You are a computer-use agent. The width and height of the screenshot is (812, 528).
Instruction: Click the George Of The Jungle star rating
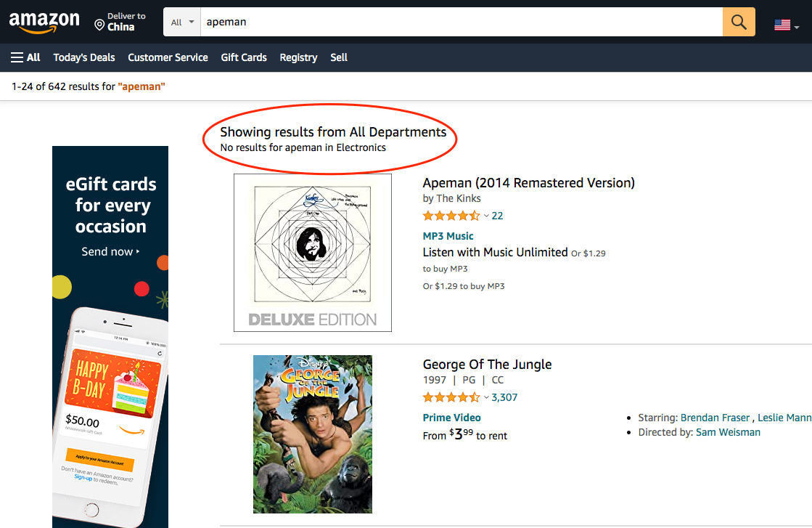tap(451, 397)
